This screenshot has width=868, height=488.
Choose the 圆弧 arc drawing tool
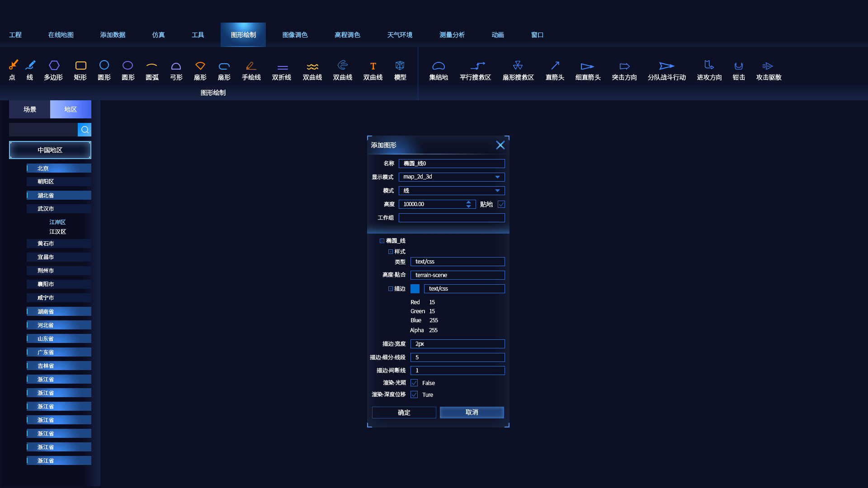coord(152,70)
